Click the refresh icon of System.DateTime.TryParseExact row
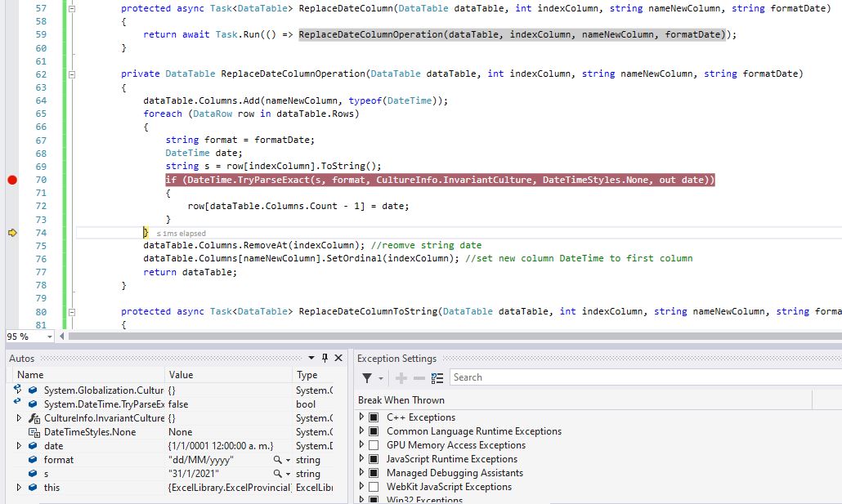The image size is (842, 504). (17, 401)
